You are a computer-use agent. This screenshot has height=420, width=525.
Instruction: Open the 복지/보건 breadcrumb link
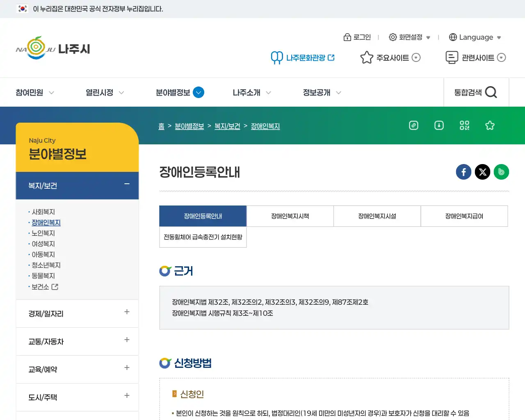tap(227, 126)
